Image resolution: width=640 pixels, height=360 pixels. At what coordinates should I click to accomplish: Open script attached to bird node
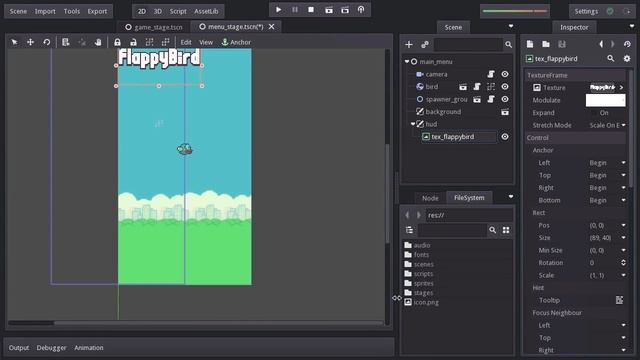pyautogui.click(x=477, y=87)
